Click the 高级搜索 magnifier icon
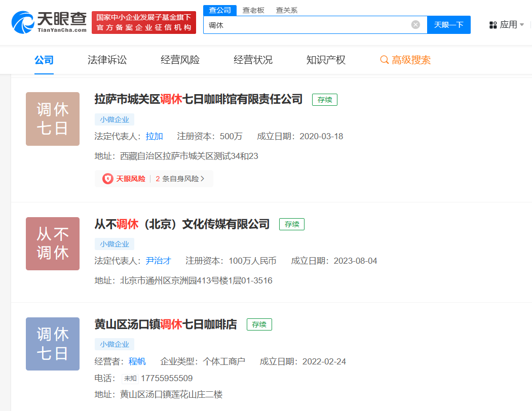The width and height of the screenshot is (532, 411). tap(384, 60)
